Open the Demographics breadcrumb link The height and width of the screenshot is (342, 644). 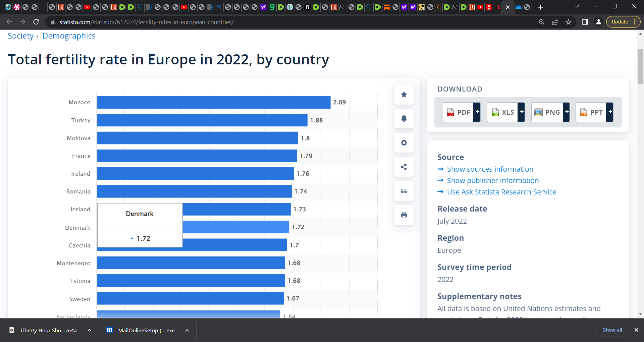coord(69,36)
